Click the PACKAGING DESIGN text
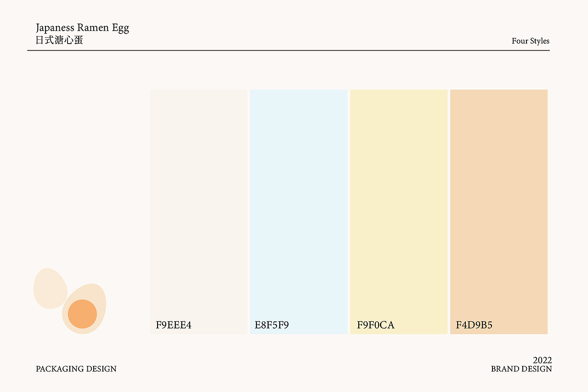 76,369
